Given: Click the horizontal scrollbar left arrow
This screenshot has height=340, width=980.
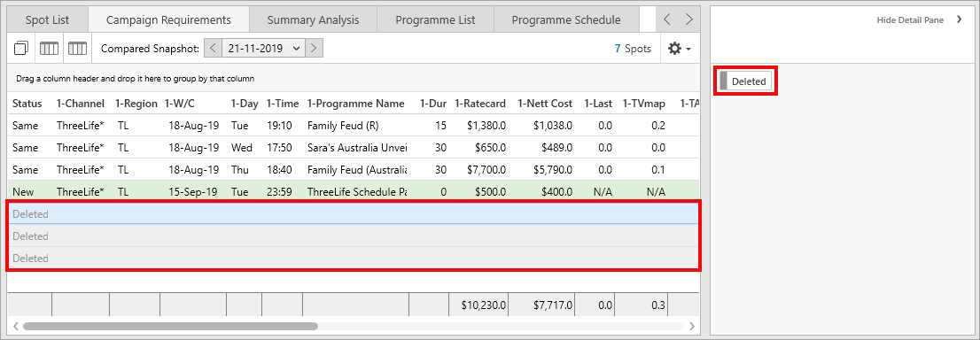Looking at the screenshot, I should point(16,326).
